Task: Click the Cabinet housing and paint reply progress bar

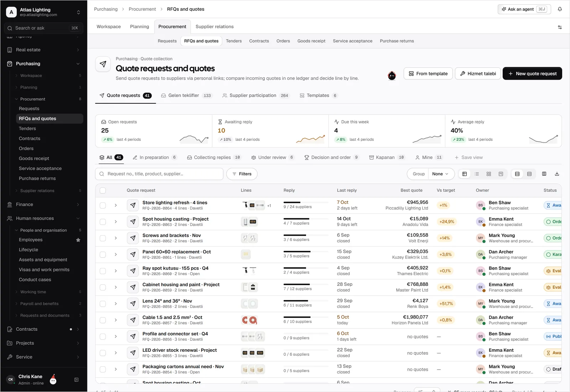Action: click(x=306, y=284)
